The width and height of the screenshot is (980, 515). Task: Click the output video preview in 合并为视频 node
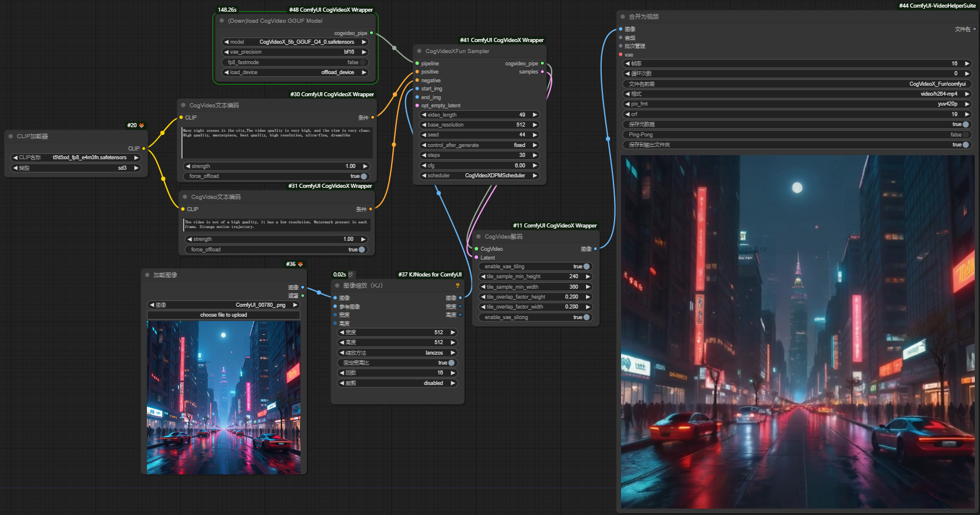click(797, 332)
